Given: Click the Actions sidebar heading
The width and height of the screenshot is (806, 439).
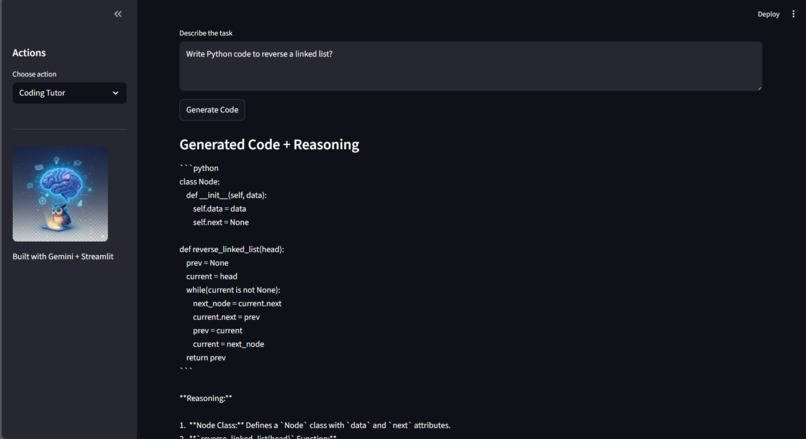Looking at the screenshot, I should pyautogui.click(x=29, y=53).
